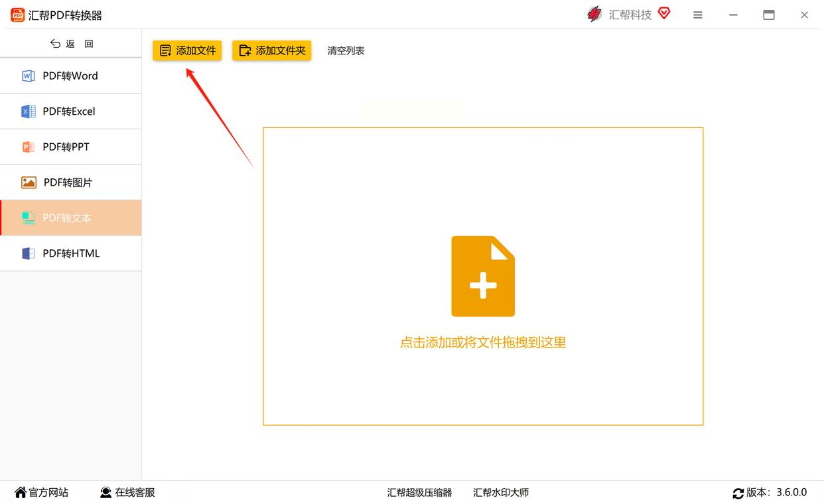The height and width of the screenshot is (504, 824).
Task: Open the hamburger menu icon
Action: tap(698, 15)
